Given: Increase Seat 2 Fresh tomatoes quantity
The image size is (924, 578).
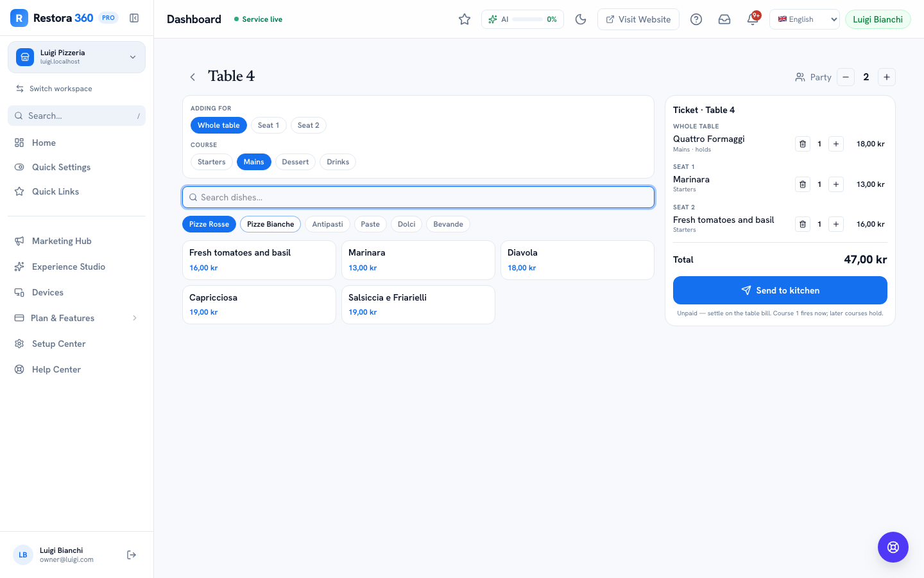Looking at the screenshot, I should pyautogui.click(x=836, y=224).
